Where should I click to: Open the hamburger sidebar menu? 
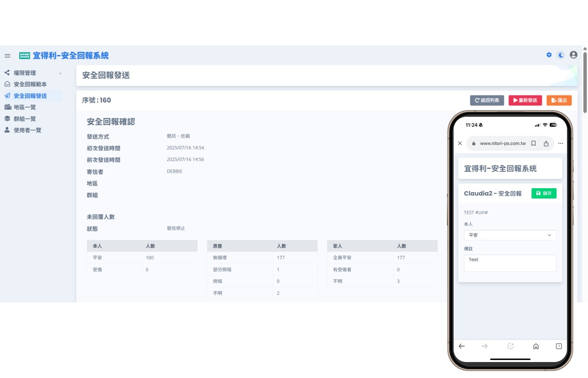tap(7, 55)
